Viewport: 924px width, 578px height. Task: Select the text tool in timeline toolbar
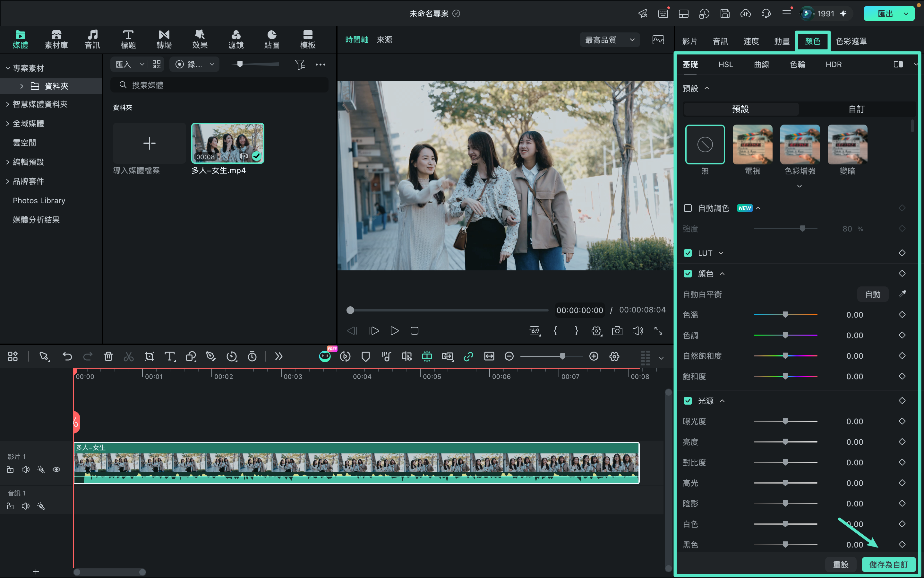[x=169, y=356]
